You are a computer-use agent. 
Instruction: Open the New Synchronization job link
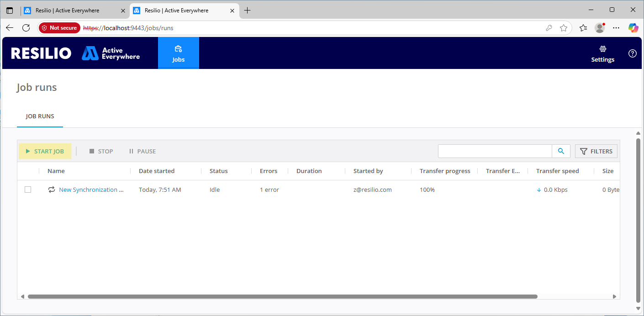(x=91, y=190)
